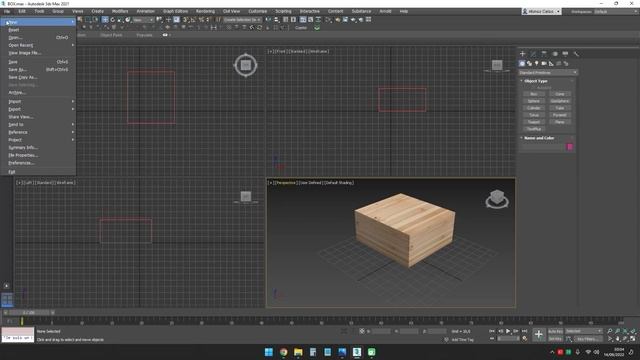Open the Export submenu
This screenshot has width=640, height=360.
click(38, 109)
